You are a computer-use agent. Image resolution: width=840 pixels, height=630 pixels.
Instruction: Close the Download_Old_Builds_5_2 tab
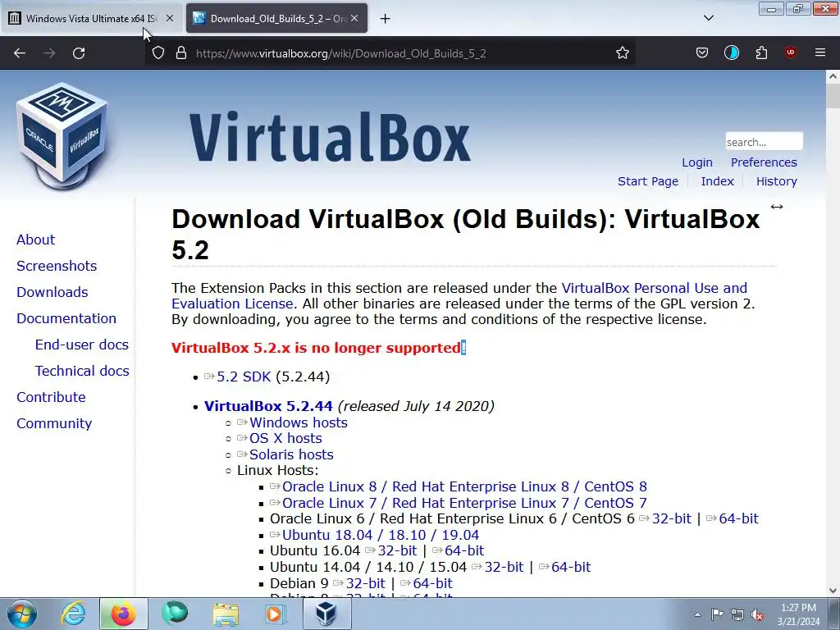coord(354,18)
